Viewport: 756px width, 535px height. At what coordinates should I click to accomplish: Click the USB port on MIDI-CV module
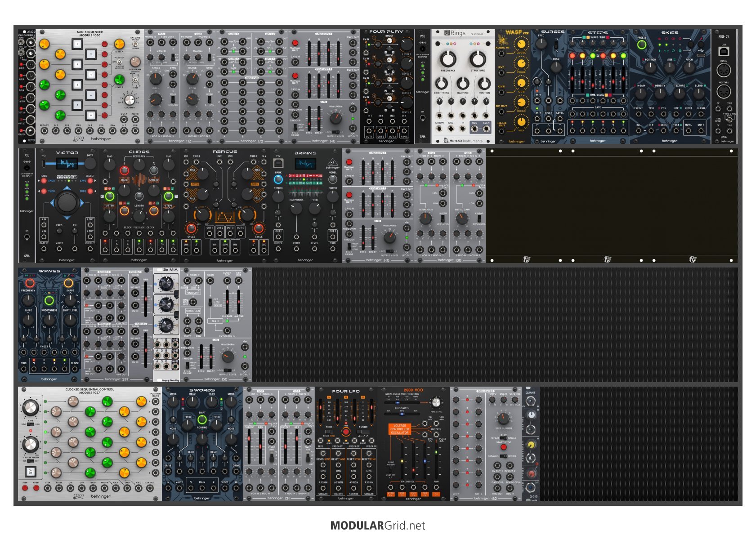(724, 51)
